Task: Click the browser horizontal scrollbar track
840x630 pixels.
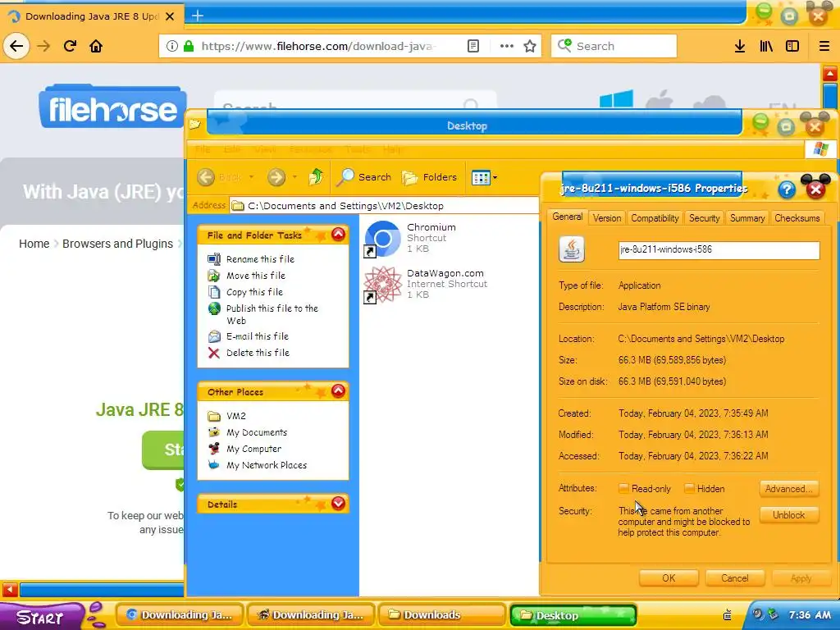Action: click(x=102, y=590)
